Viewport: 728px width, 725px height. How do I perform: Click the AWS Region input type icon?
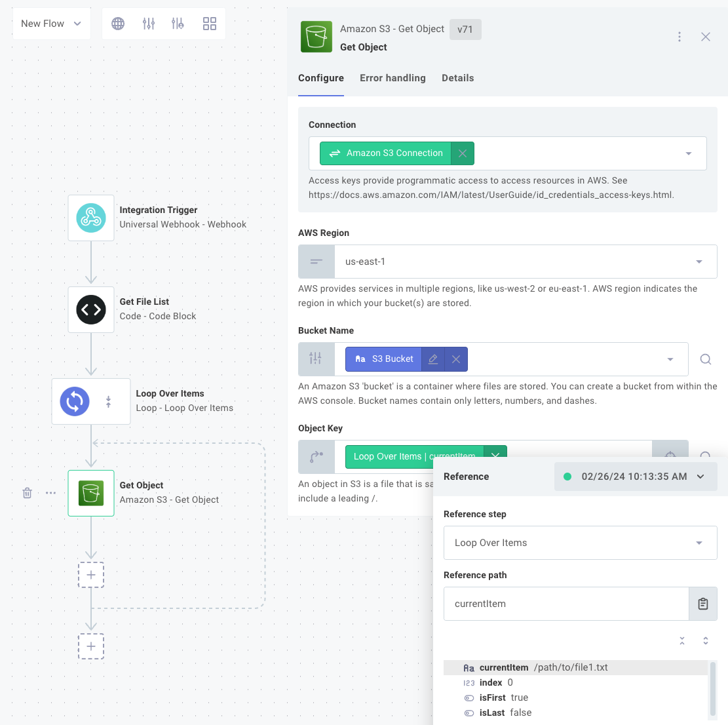[316, 262]
